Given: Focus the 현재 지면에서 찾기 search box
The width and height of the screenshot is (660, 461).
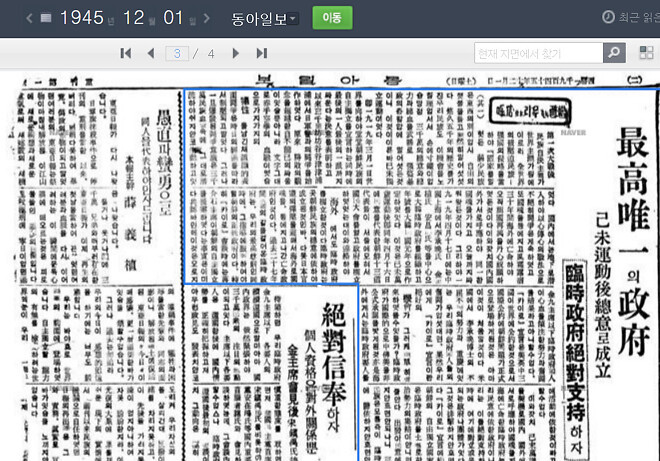Looking at the screenshot, I should point(539,53).
